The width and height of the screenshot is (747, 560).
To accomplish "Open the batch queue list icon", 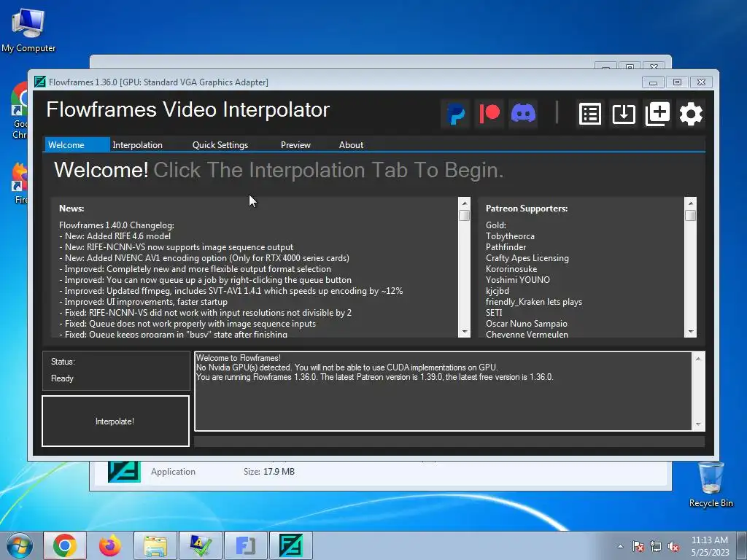I will (589, 114).
